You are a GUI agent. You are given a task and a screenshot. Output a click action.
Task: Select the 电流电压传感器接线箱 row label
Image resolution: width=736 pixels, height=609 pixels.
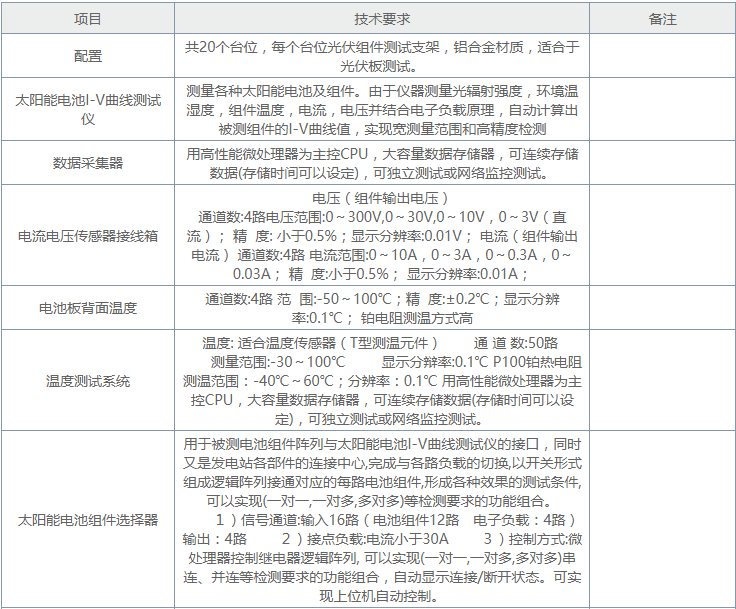[88, 236]
